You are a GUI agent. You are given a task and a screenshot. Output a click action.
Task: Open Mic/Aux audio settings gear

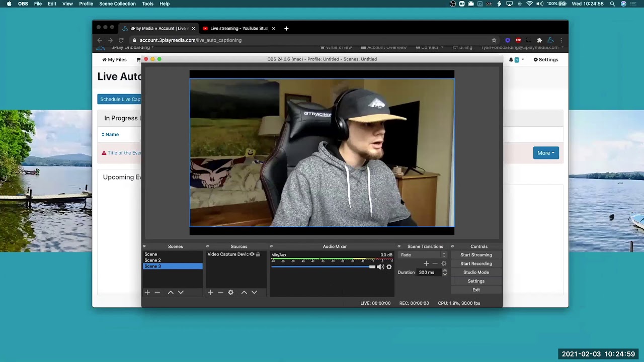(x=389, y=267)
